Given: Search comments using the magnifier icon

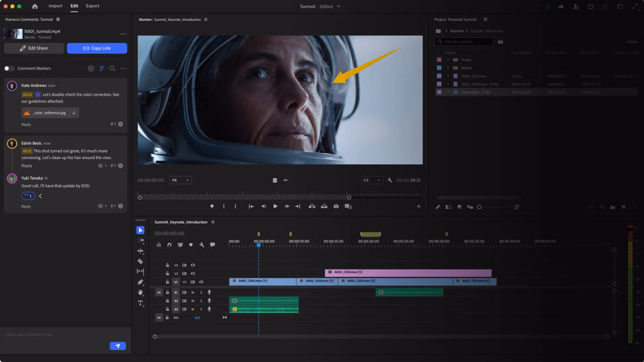Looking at the screenshot, I should [x=112, y=68].
